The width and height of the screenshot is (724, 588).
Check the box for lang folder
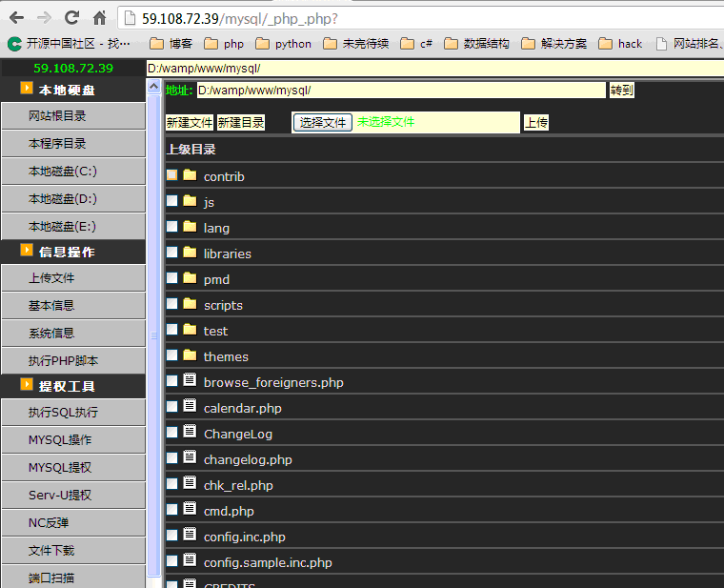click(x=172, y=226)
